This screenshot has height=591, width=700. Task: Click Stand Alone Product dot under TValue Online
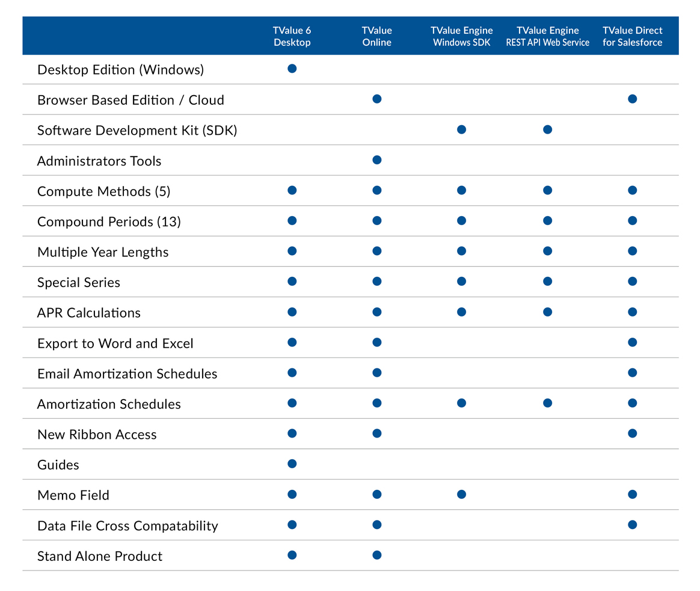click(x=377, y=555)
